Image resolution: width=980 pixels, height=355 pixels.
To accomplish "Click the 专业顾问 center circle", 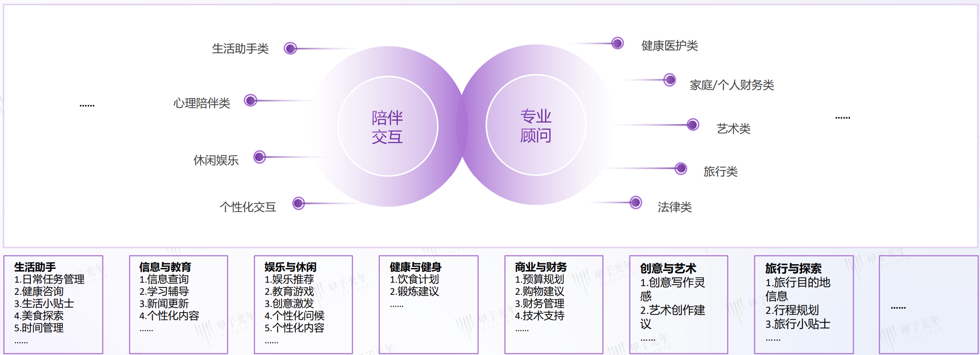I will pos(535,125).
